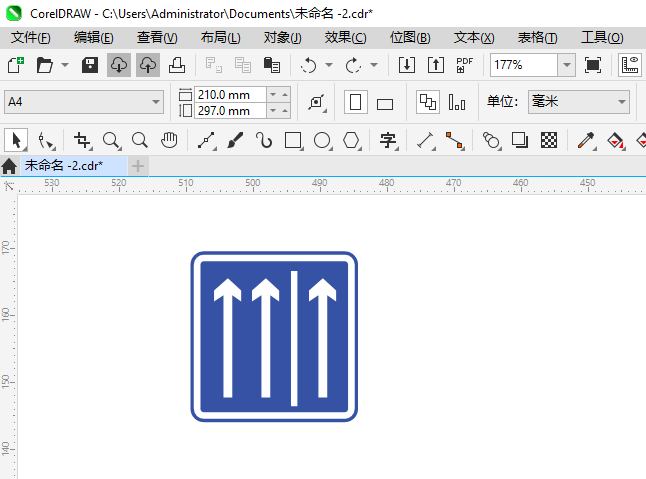Click the page width 210.0 mm field
This screenshot has width=646, height=479.
pyautogui.click(x=230, y=95)
